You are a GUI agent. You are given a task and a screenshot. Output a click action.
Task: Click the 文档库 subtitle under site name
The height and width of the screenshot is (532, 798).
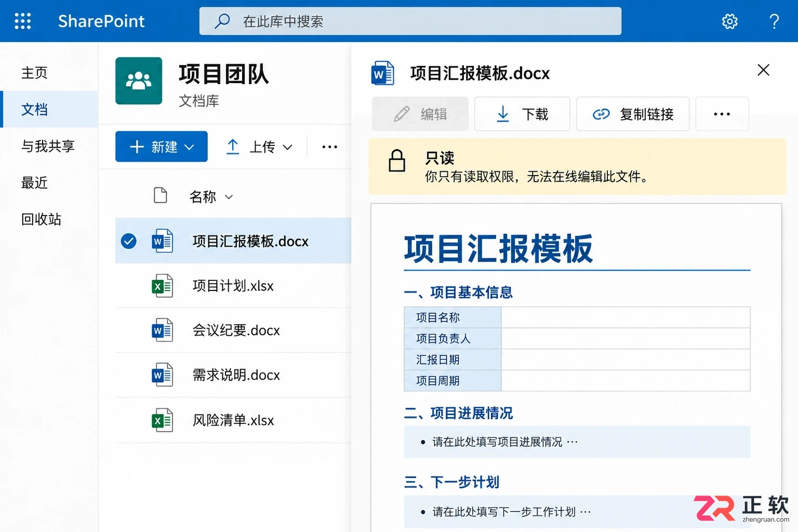tap(198, 101)
